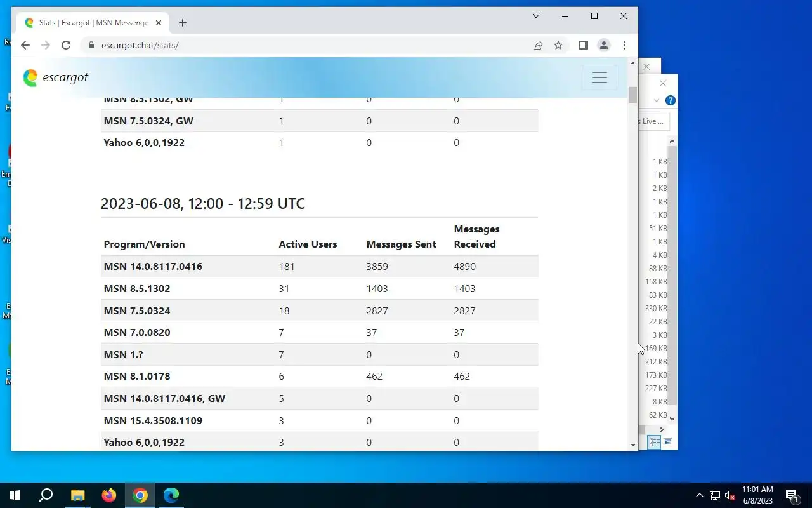Click the 'Messages Received' column header

point(476,237)
